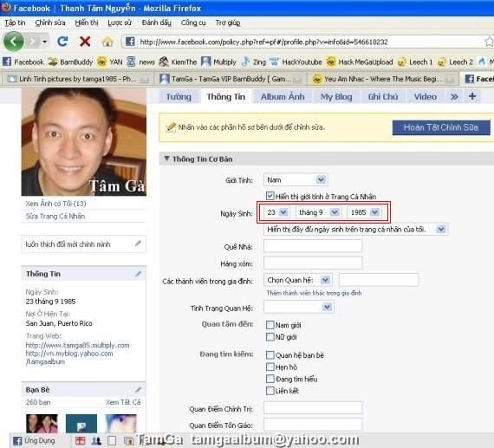Open the Hiển thị menu
This screenshot has height=448, width=494.
tap(87, 23)
